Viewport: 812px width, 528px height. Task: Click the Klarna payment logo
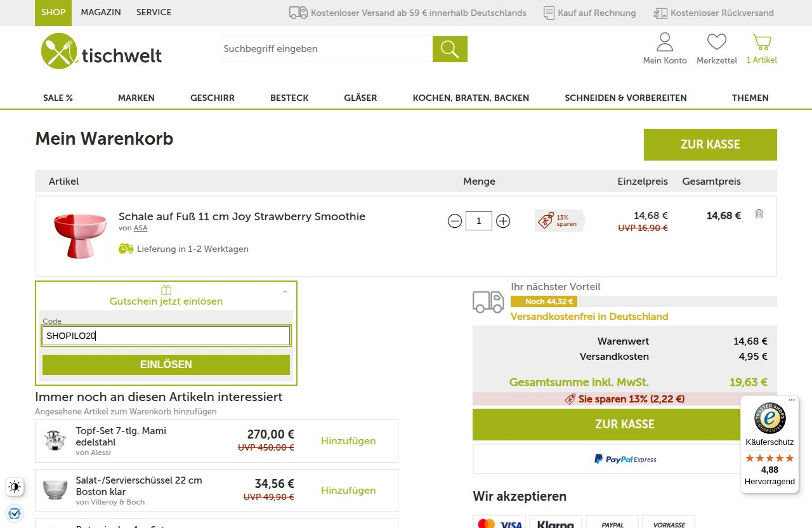556,524
